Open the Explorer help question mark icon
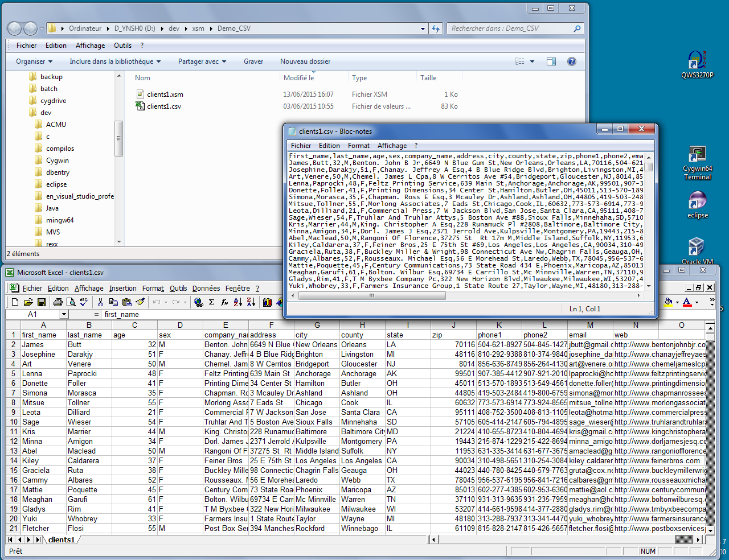This screenshot has height=560, width=729. click(x=571, y=61)
